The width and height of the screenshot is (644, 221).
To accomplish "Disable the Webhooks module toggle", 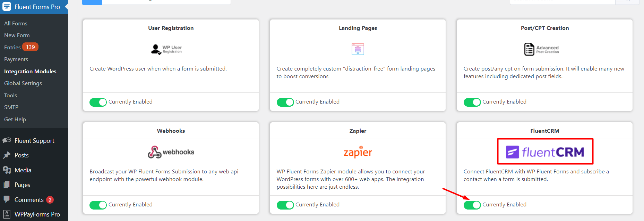I will (98, 205).
